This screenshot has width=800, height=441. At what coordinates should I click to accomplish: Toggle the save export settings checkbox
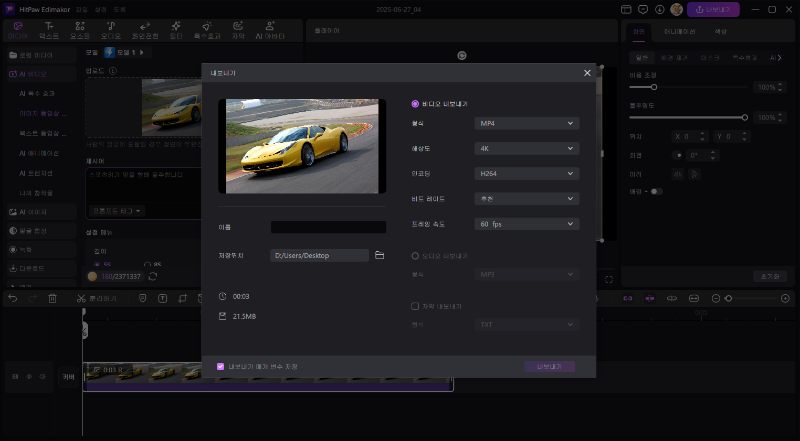[x=221, y=367]
